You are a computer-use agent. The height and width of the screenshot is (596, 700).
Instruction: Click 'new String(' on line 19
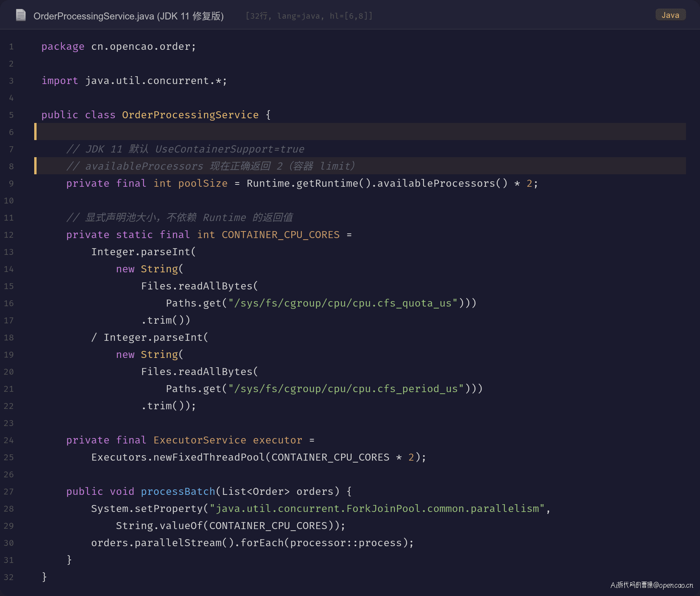[150, 355]
